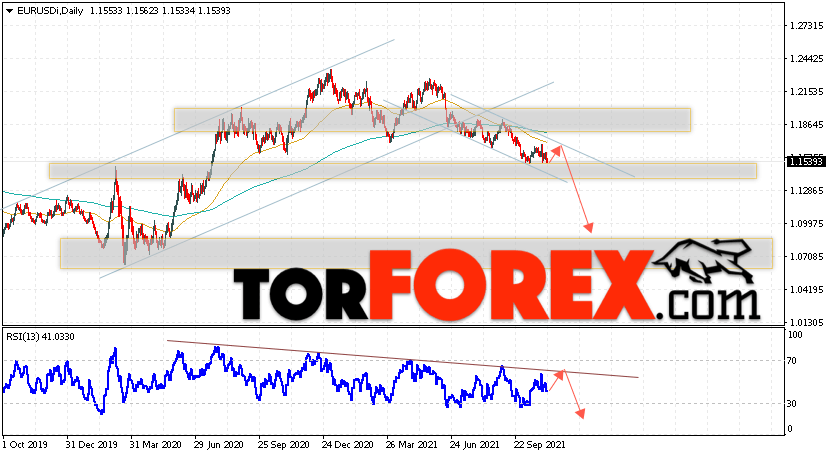Image resolution: width=830 pixels, height=456 pixels.
Task: Click the 24 Jun 2021 date label
Action: pyautogui.click(x=475, y=445)
